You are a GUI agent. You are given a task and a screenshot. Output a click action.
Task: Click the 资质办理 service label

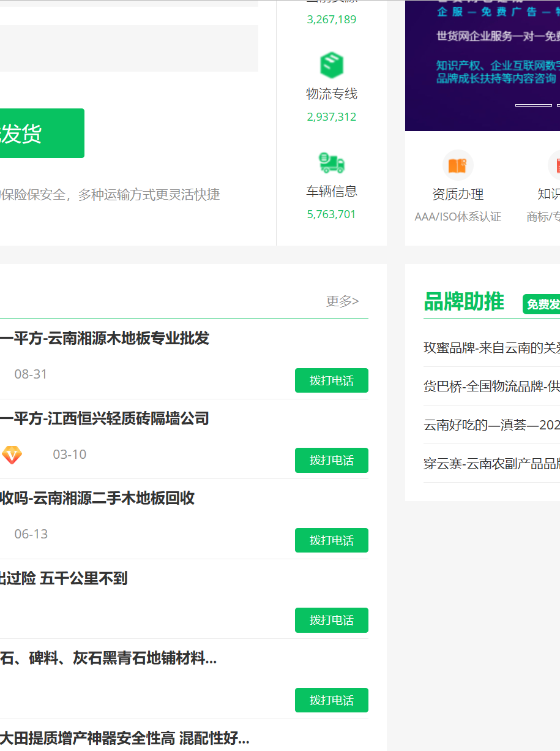[458, 194]
